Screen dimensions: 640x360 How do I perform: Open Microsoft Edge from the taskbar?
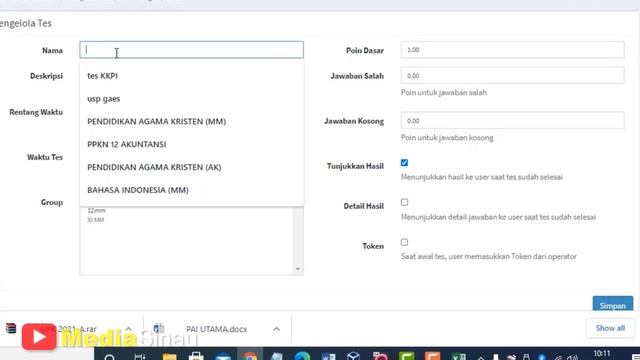click(x=302, y=356)
